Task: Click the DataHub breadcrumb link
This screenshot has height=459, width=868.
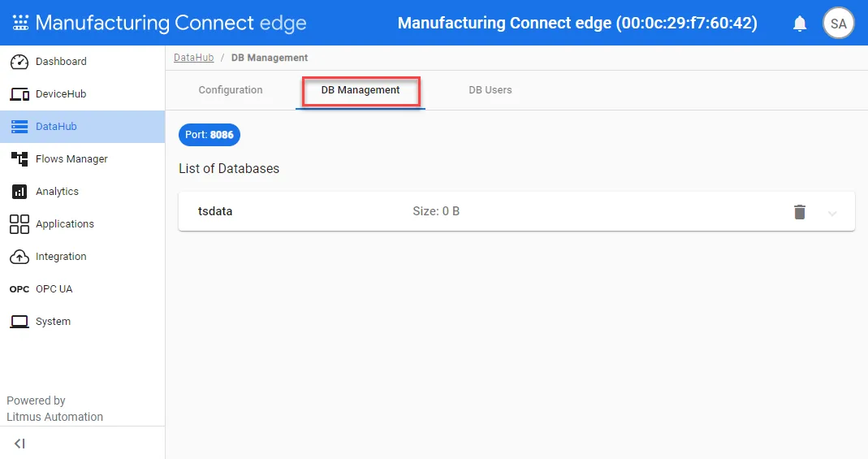Action: 194,58
